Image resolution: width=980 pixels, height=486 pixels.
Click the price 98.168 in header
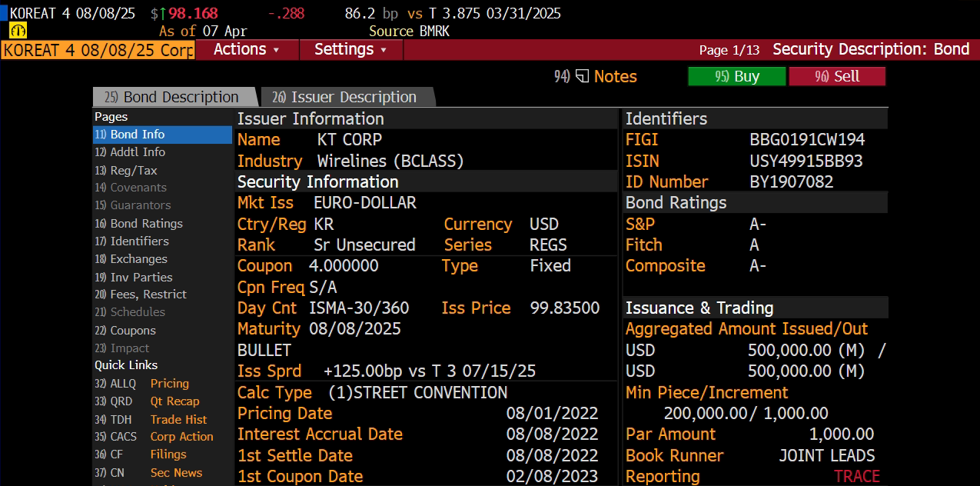(193, 13)
